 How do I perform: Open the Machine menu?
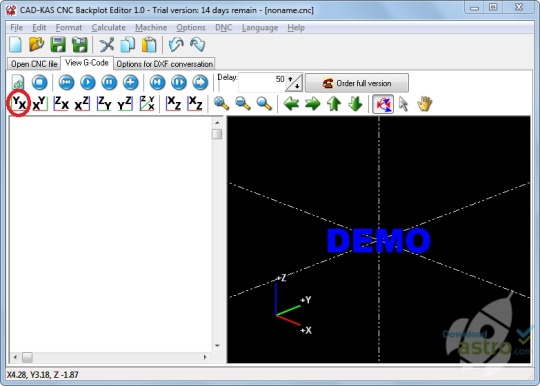click(151, 28)
